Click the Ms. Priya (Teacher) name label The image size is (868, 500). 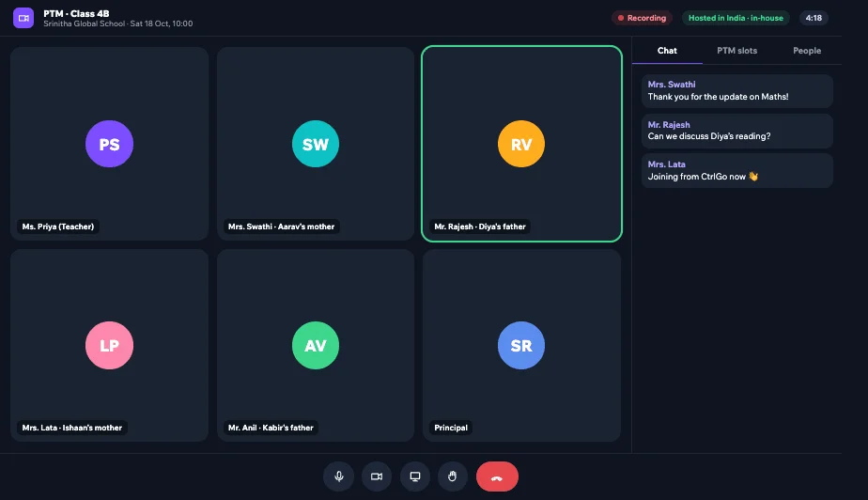pyautogui.click(x=58, y=227)
